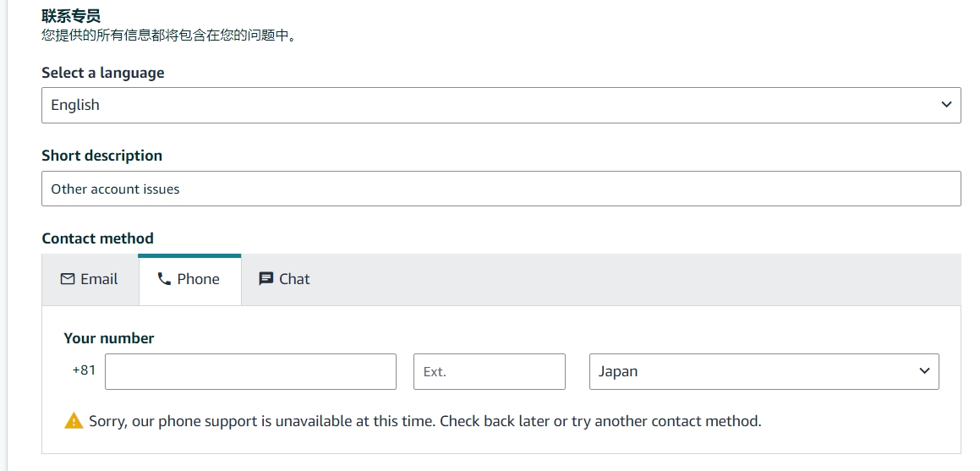Click the language dropdown chevron arrow
Screen dimensions: 980x471
click(x=946, y=105)
